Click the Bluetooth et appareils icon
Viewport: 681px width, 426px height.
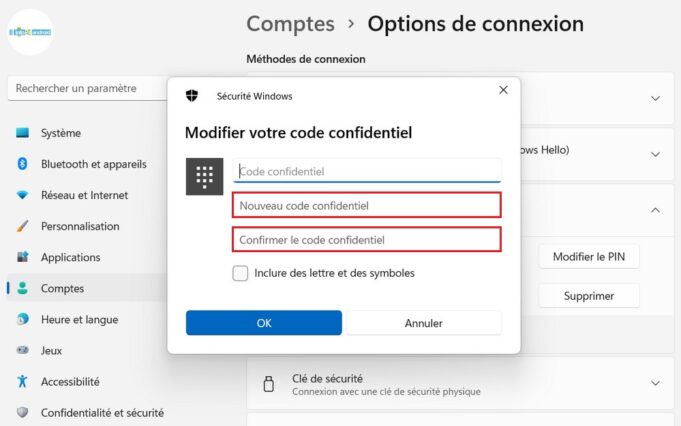22,164
